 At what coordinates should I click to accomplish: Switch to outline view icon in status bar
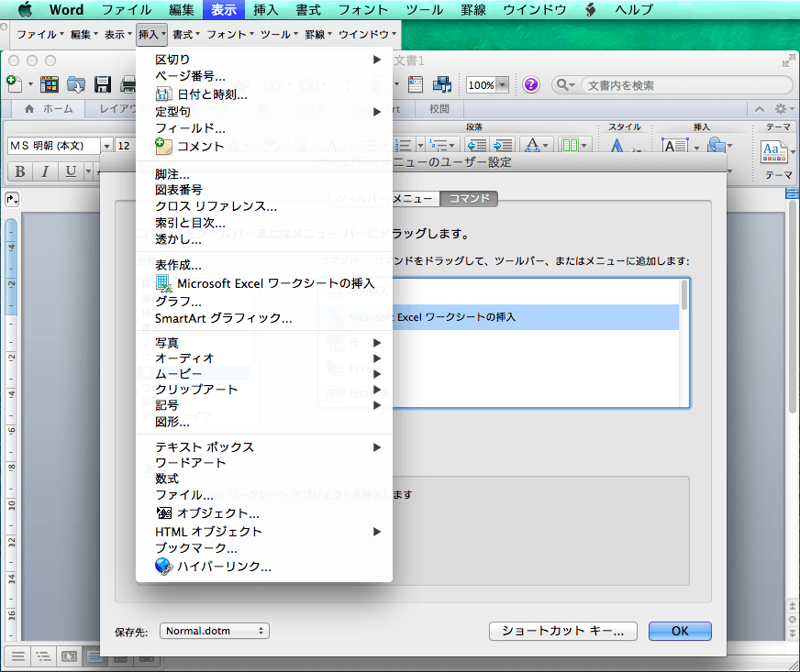point(43,656)
